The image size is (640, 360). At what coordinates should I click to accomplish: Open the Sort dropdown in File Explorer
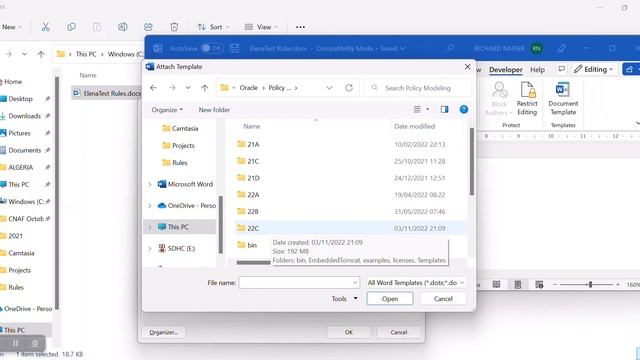pyautogui.click(x=213, y=27)
